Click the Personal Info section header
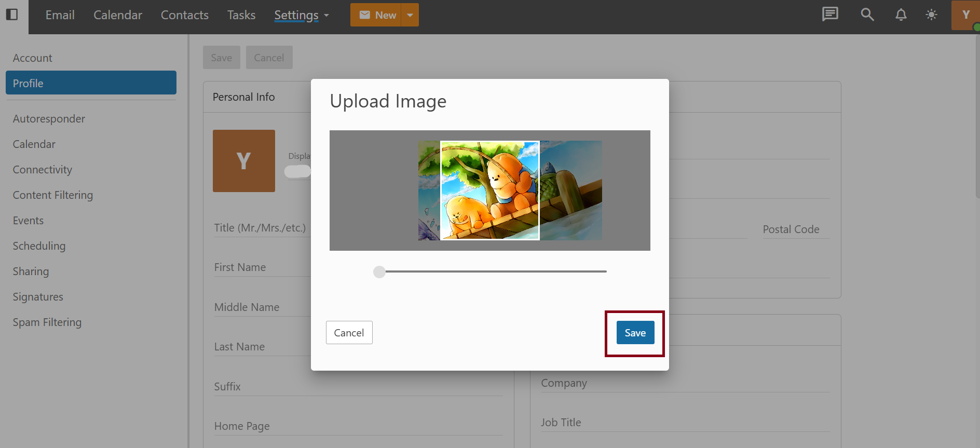 (x=244, y=97)
